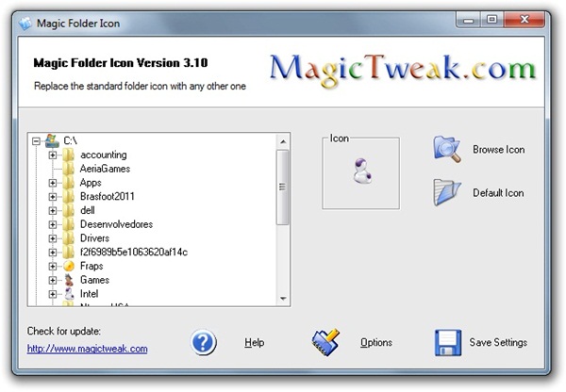Click the folder tree scrollbar thumb
566x392 pixels.
click(x=283, y=188)
